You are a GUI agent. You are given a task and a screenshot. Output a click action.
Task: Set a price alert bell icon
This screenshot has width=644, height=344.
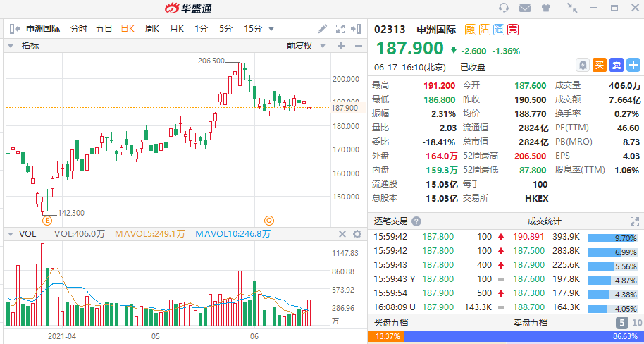click(583, 65)
